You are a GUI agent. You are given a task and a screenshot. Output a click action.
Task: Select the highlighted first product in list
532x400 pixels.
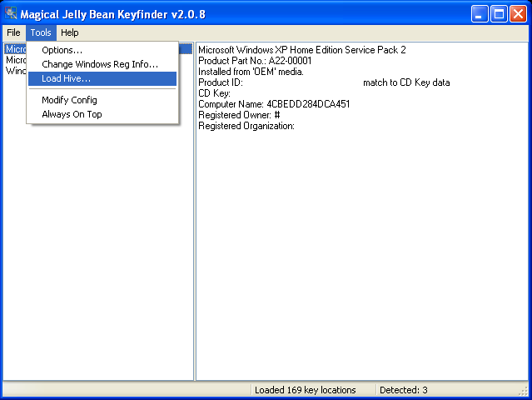(15, 49)
